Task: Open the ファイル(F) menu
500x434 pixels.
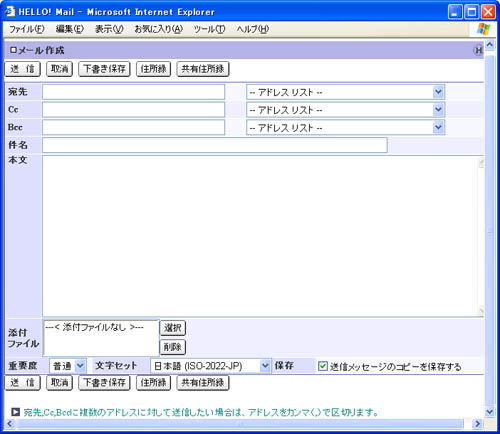Action: coord(26,29)
